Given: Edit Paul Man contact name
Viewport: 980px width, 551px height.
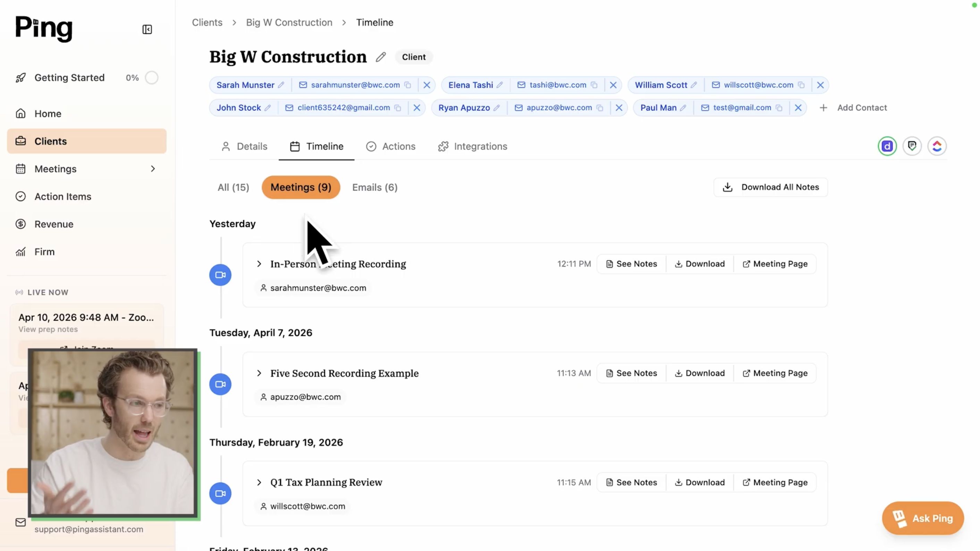Looking at the screenshot, I should [683, 108].
